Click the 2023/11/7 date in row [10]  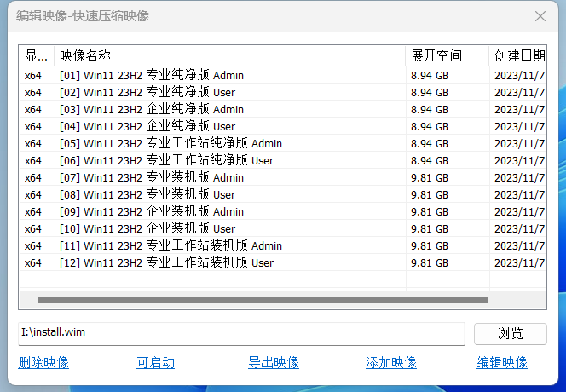click(x=519, y=229)
